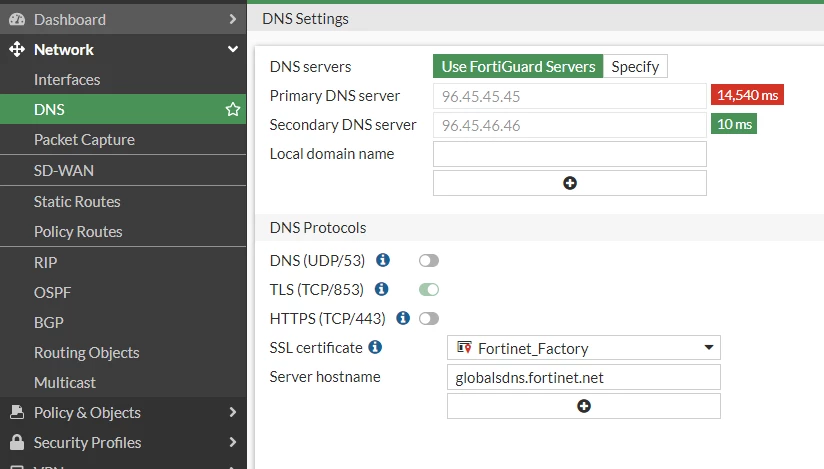
Task: Click the Security Profiles label
Action: 87,443
